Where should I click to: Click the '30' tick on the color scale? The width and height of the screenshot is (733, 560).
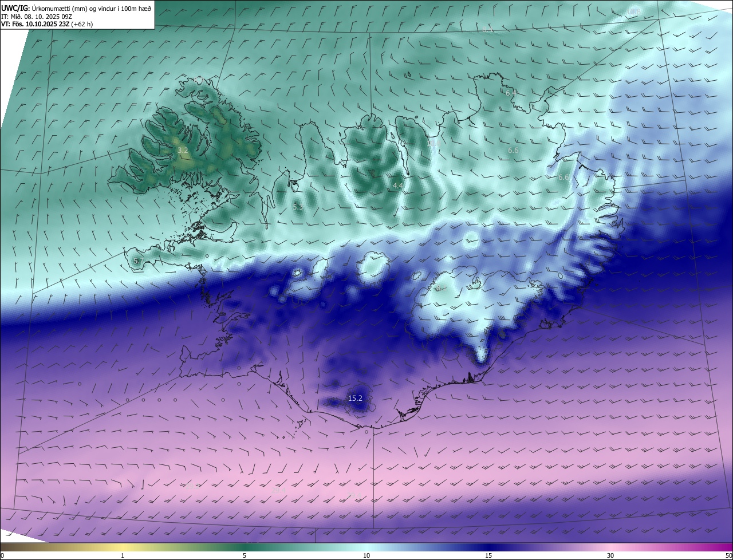tap(610, 555)
